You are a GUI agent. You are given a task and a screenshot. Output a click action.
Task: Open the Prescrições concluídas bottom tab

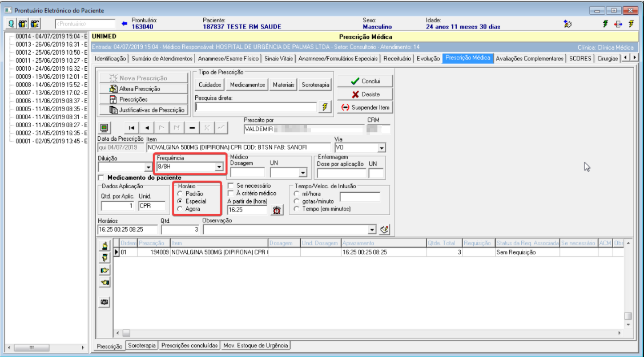pyautogui.click(x=190, y=346)
